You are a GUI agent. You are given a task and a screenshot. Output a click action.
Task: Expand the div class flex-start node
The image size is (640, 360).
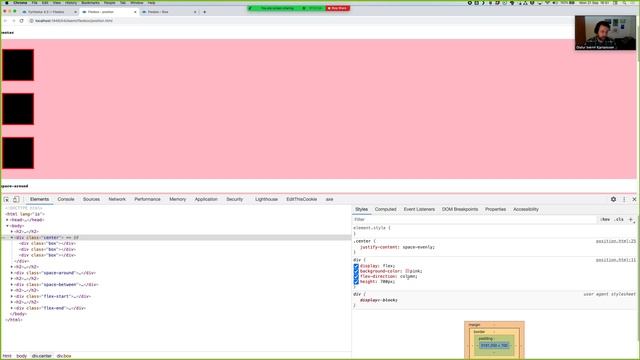tap(12, 296)
